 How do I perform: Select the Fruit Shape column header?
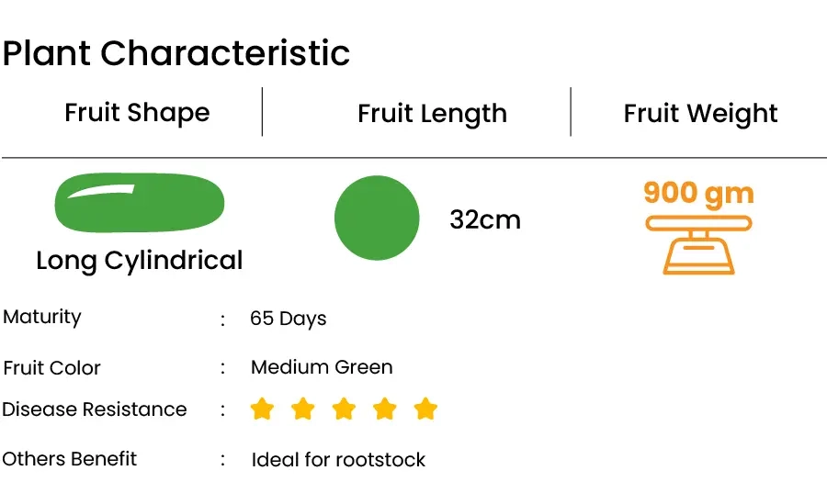tap(137, 112)
